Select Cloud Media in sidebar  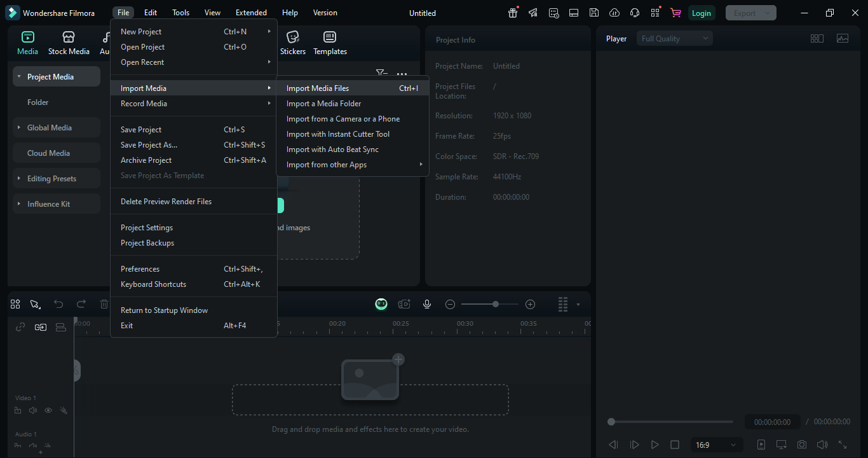[57, 153]
